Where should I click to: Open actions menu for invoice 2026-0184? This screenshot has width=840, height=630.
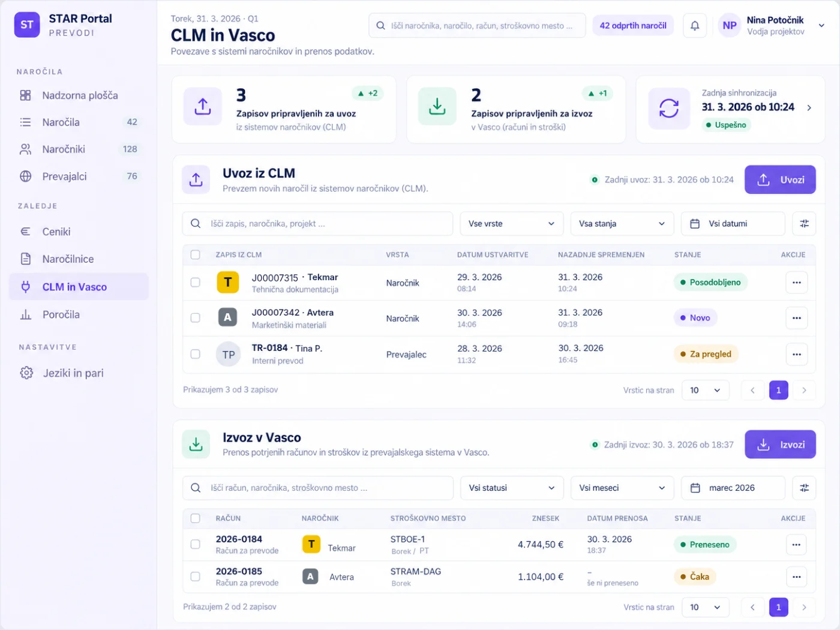pos(796,545)
